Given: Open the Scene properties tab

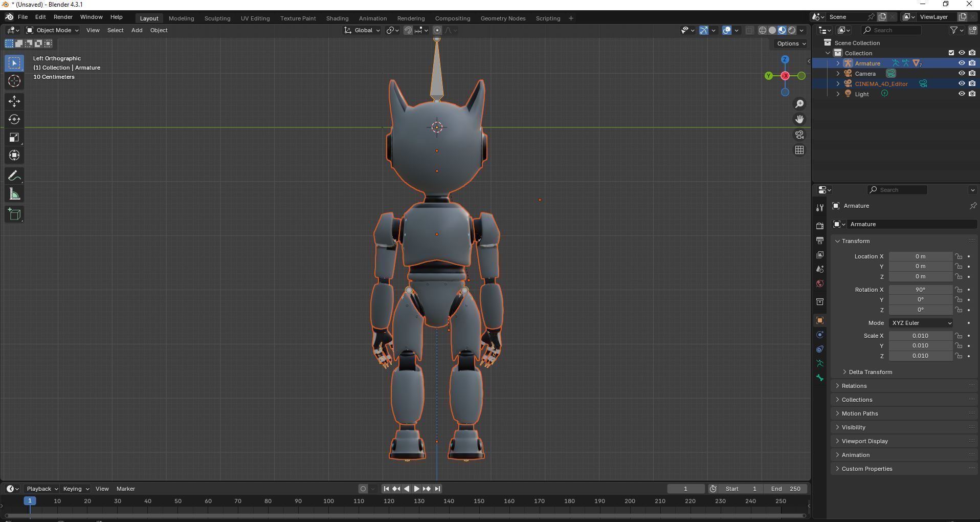Looking at the screenshot, I should coord(820,269).
